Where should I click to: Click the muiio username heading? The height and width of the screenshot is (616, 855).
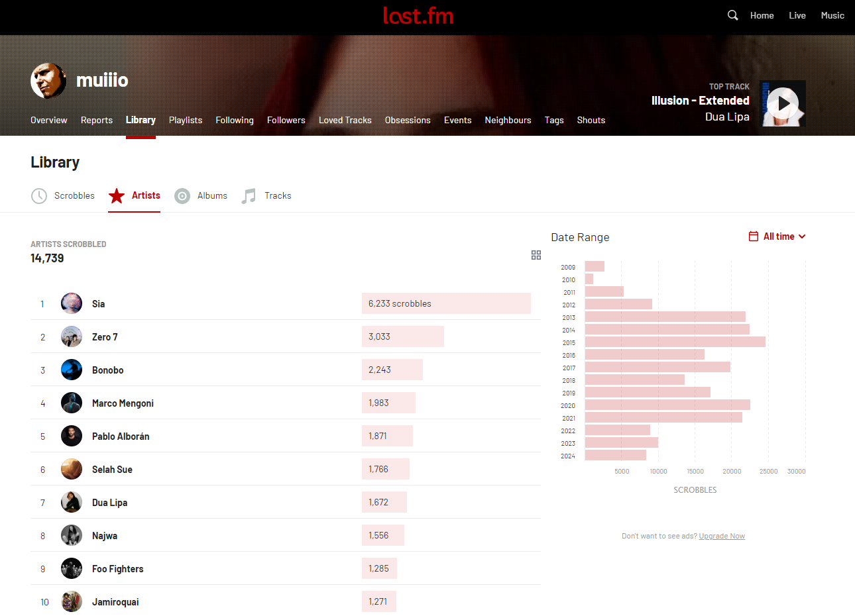click(x=102, y=80)
